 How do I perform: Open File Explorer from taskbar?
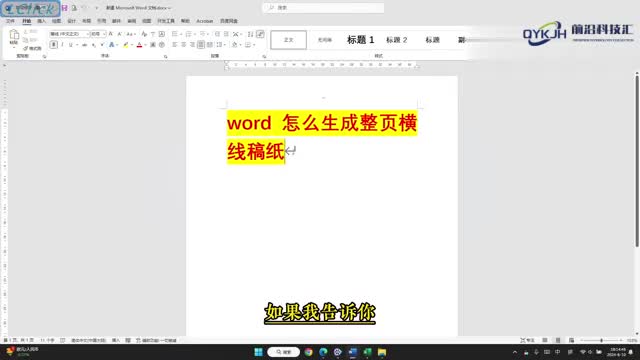382,352
